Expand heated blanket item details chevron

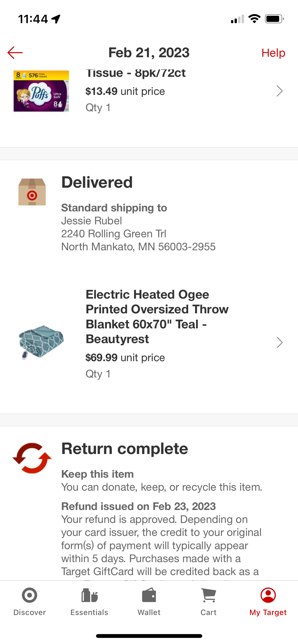(280, 342)
